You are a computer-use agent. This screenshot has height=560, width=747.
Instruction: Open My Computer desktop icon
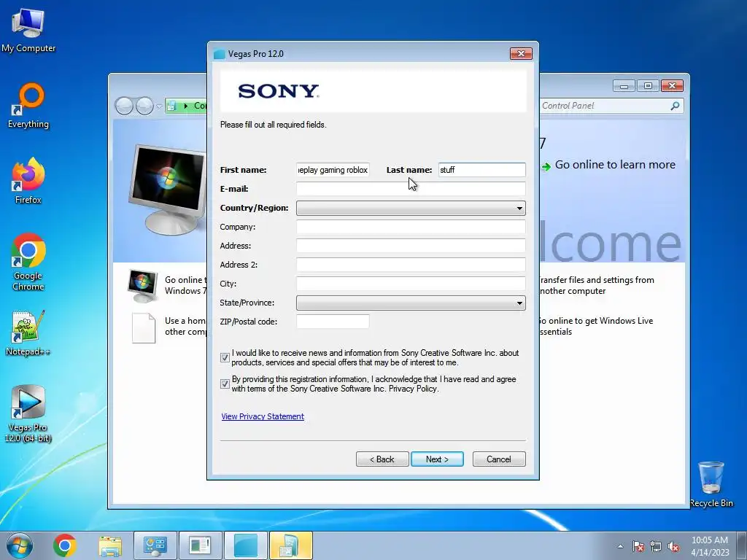click(x=28, y=30)
